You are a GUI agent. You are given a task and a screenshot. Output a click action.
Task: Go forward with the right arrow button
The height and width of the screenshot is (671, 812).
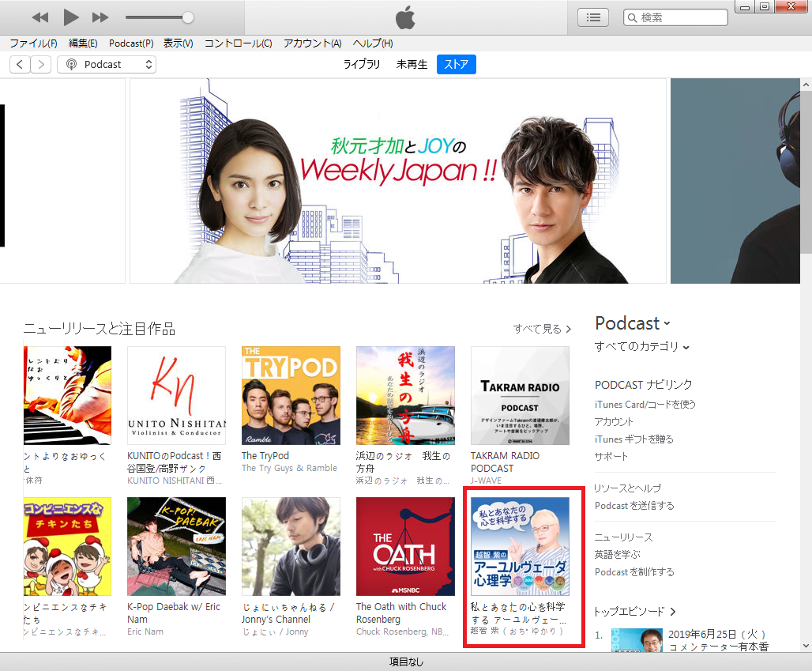[x=41, y=64]
